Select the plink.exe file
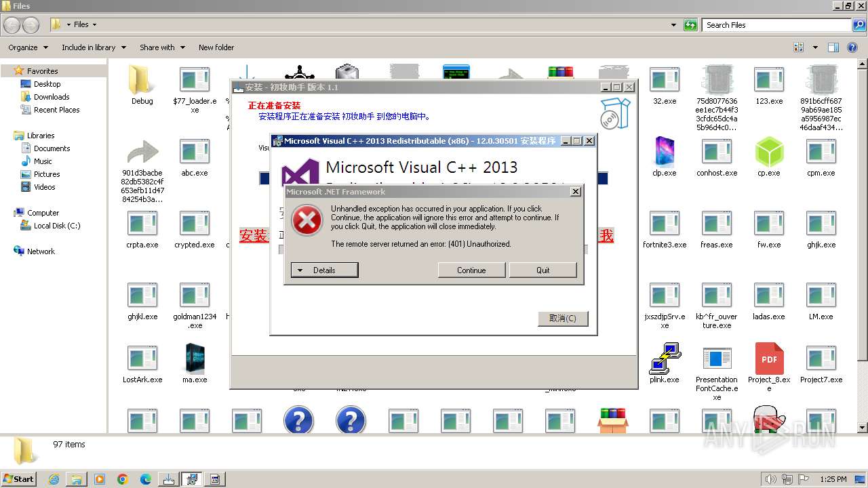Screen dimensions: 868x488 (x=665, y=365)
